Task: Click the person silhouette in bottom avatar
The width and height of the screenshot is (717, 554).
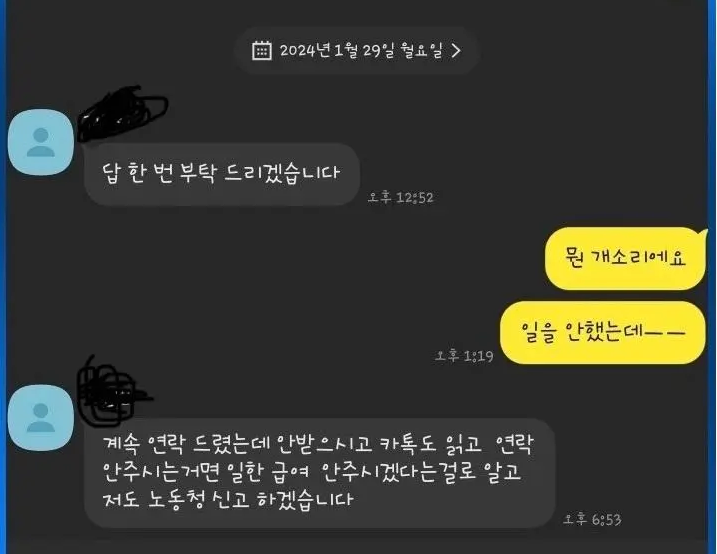Action: (x=41, y=418)
